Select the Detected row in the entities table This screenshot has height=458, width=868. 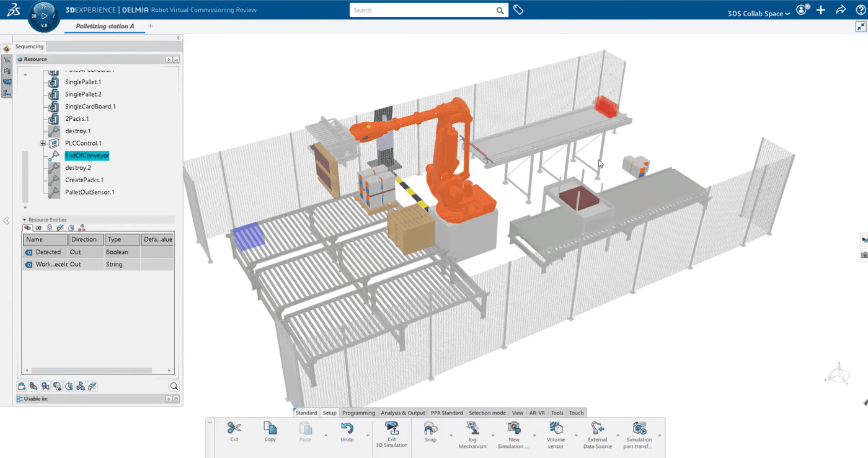coord(47,252)
